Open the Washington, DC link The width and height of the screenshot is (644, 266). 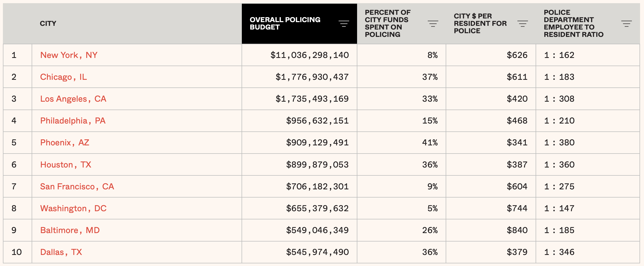click(x=73, y=208)
